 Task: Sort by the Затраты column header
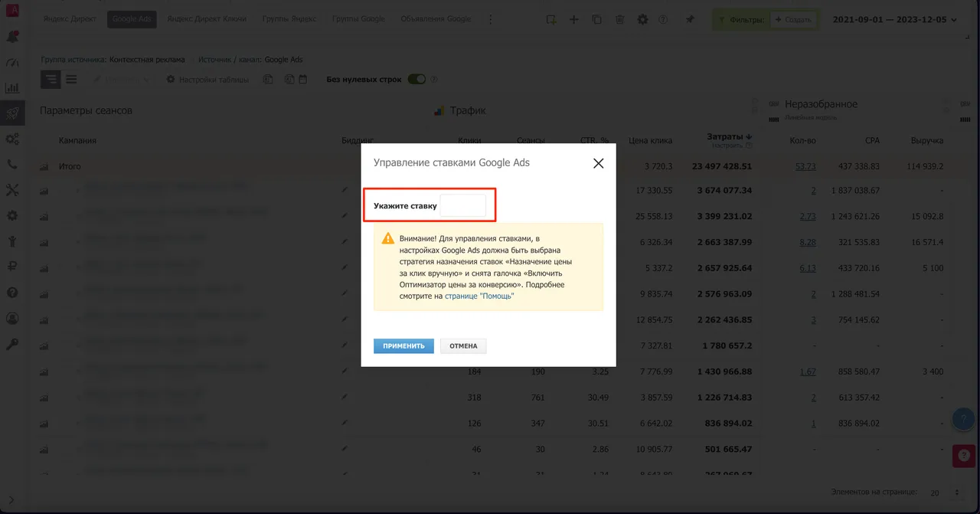(729, 136)
